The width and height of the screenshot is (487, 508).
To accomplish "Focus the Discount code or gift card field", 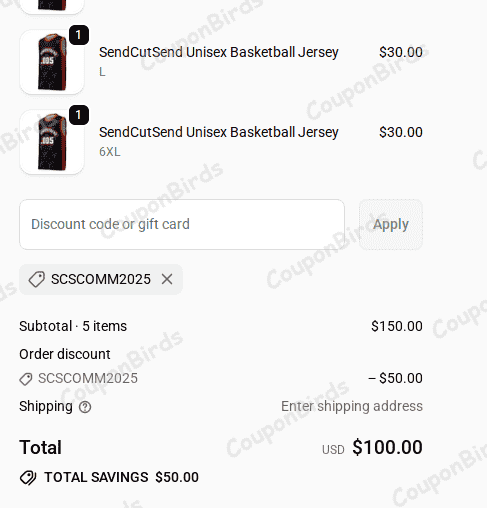I will 182,224.
